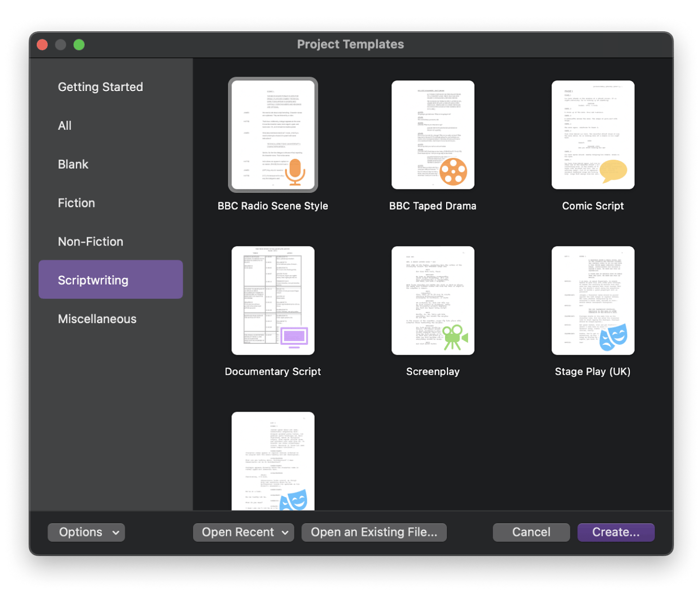Click the green zoom window button

pyautogui.click(x=79, y=44)
